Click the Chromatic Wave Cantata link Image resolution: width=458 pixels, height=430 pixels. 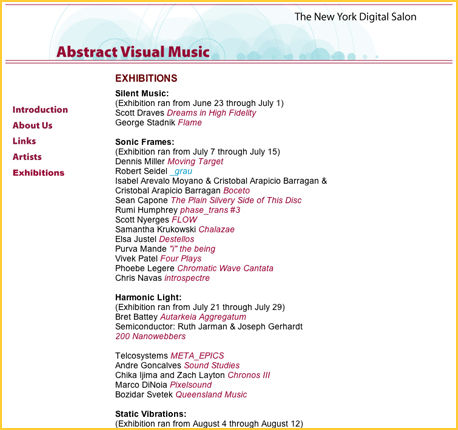click(225, 268)
